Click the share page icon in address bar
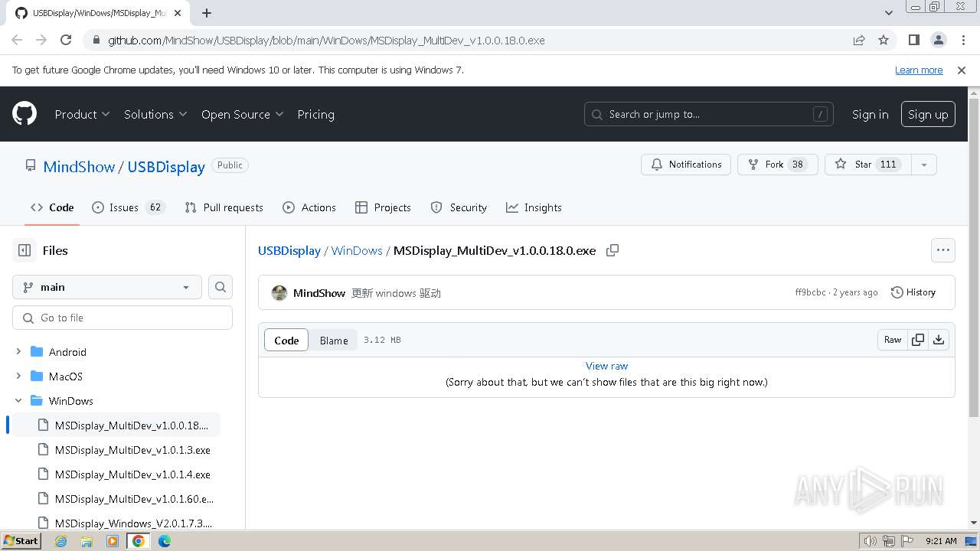This screenshot has height=551, width=980. pos(859,40)
